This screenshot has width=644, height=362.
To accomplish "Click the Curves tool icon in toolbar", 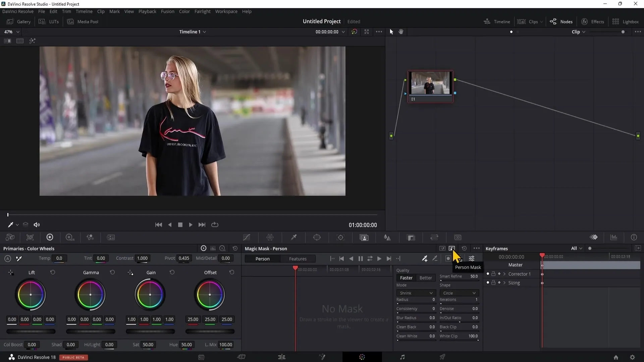I will [x=247, y=237].
